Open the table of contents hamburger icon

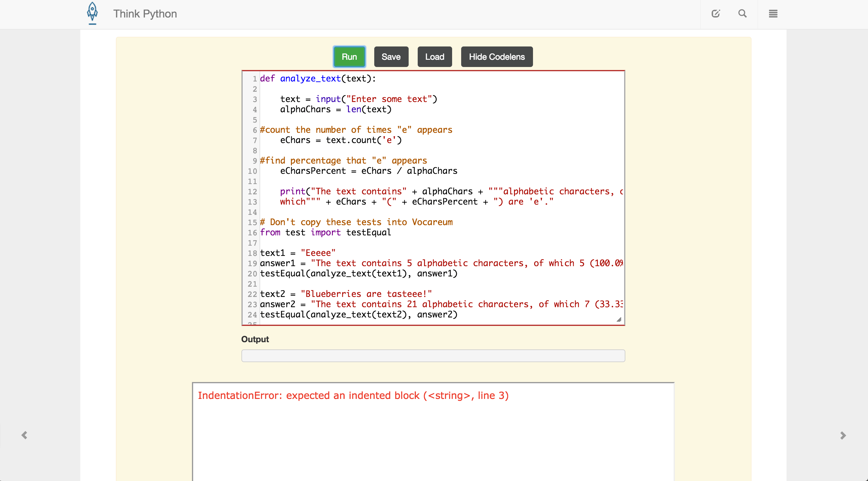coord(773,14)
